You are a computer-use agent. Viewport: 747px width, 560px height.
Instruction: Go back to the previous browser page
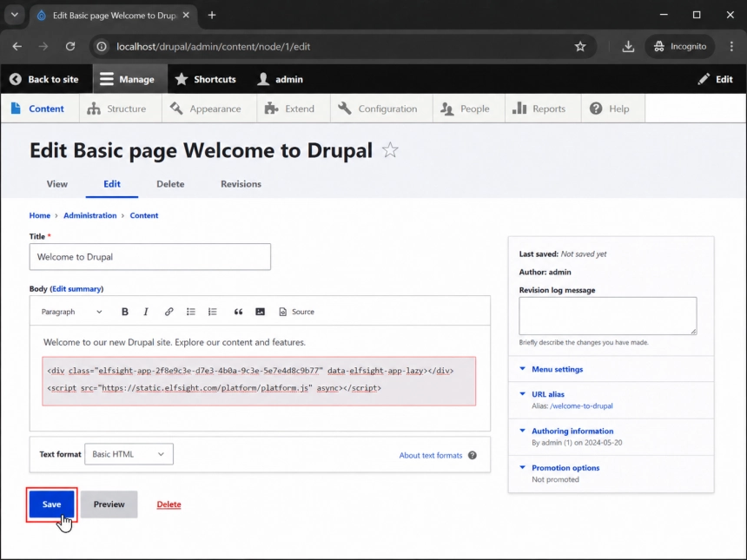coord(17,46)
